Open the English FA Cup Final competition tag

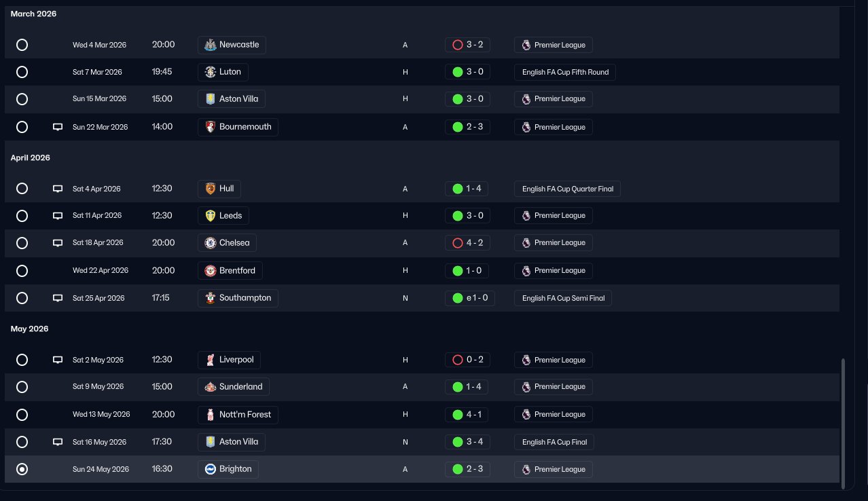554,442
